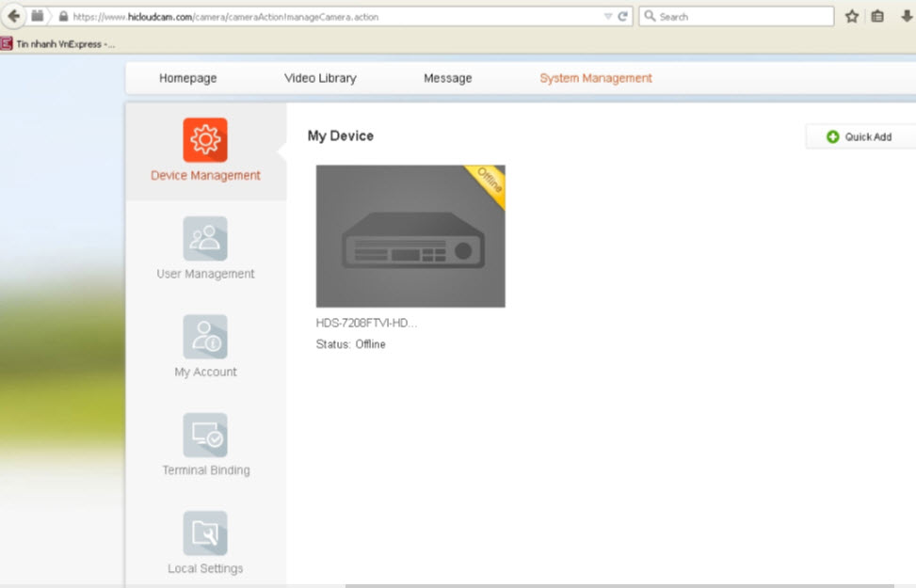The height and width of the screenshot is (588, 916).
Task: Open Downloads using the arrow icon
Action: [907, 16]
